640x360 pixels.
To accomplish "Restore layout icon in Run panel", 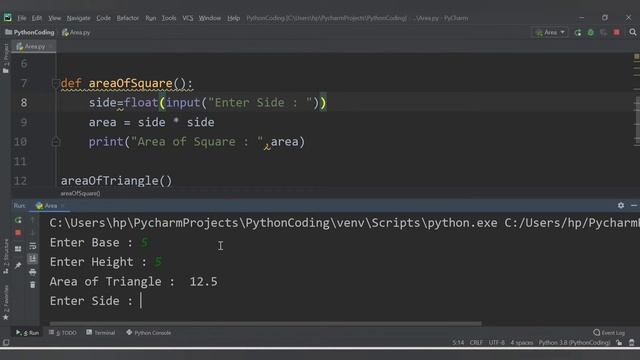I will click(x=18, y=249).
